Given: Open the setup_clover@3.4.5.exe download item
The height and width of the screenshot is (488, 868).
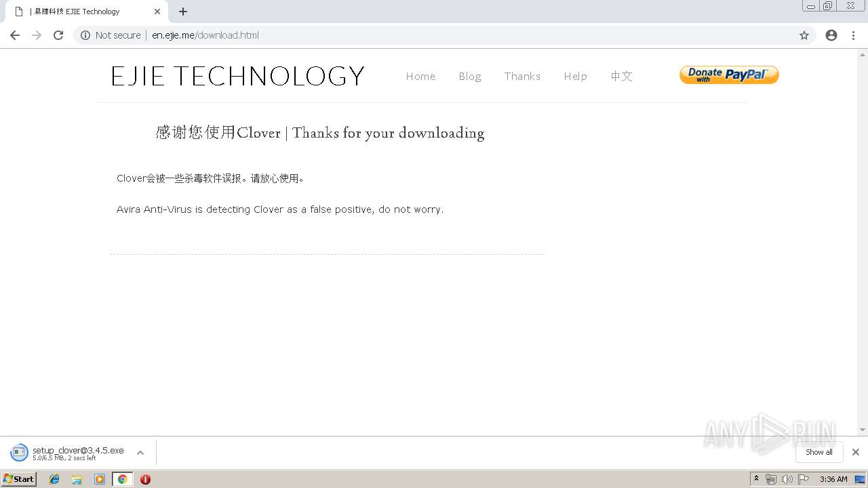Looking at the screenshot, I should point(78,453).
